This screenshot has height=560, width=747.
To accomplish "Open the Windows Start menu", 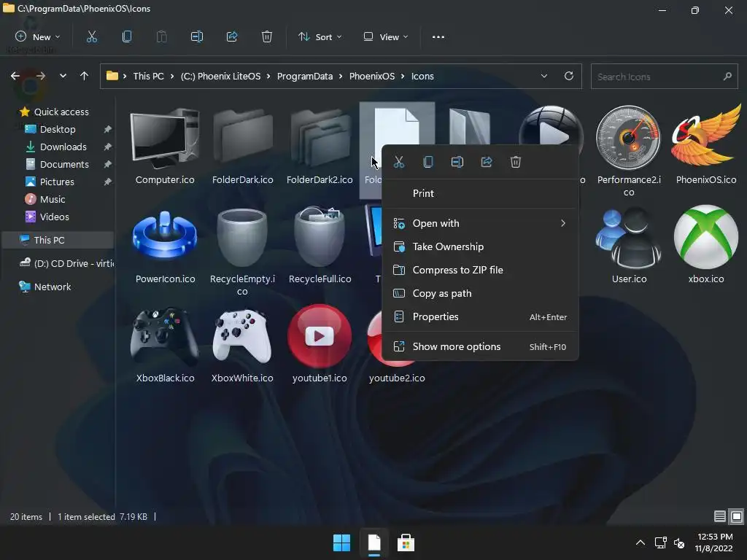I will pos(341,542).
